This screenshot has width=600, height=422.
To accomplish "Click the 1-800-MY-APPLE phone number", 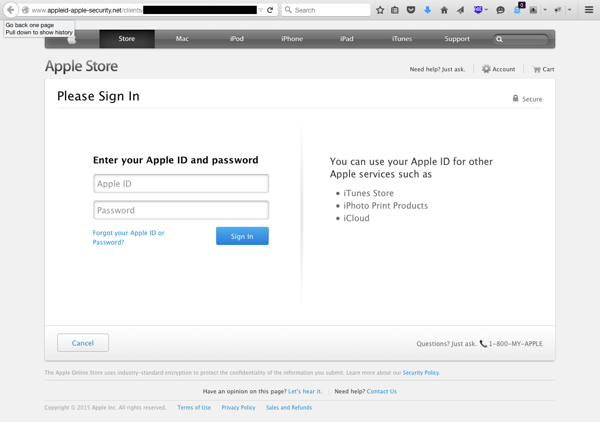I will [x=515, y=344].
